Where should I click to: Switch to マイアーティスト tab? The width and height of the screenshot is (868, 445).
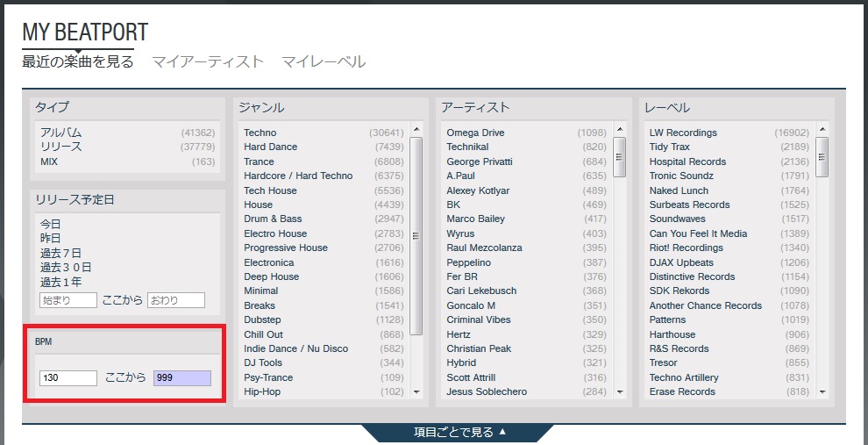(x=208, y=61)
